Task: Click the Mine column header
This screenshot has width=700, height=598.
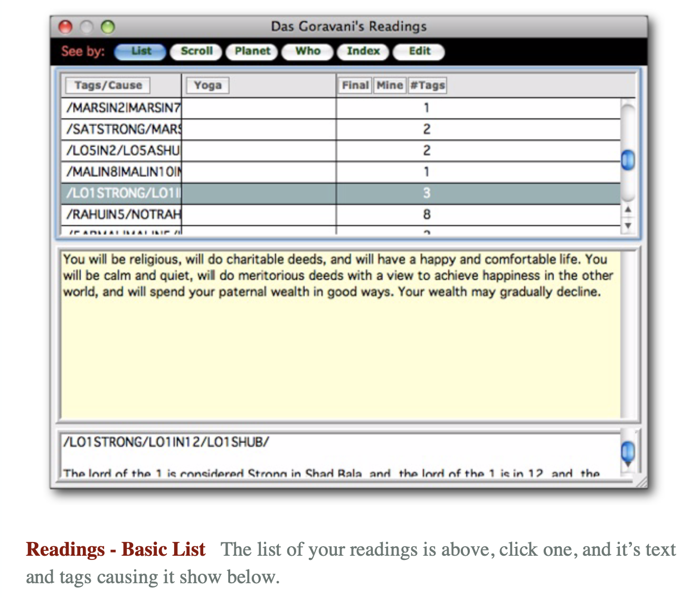Action: click(390, 86)
